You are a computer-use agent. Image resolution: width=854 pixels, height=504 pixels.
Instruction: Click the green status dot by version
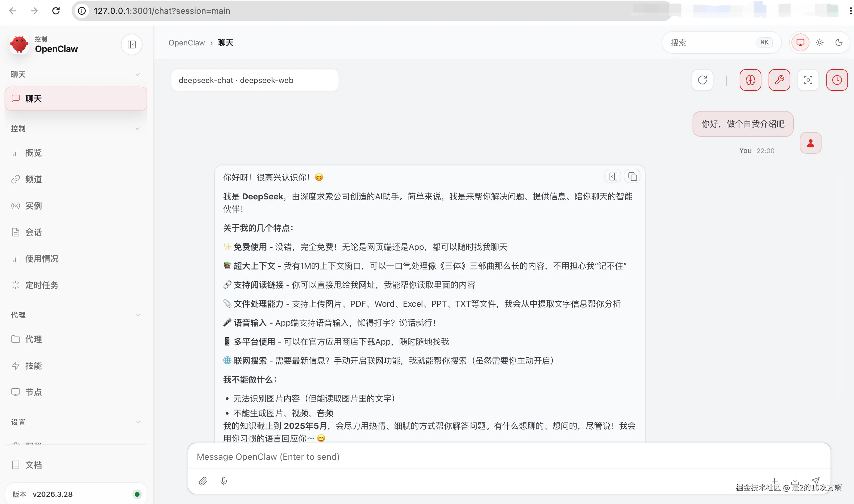point(137,494)
